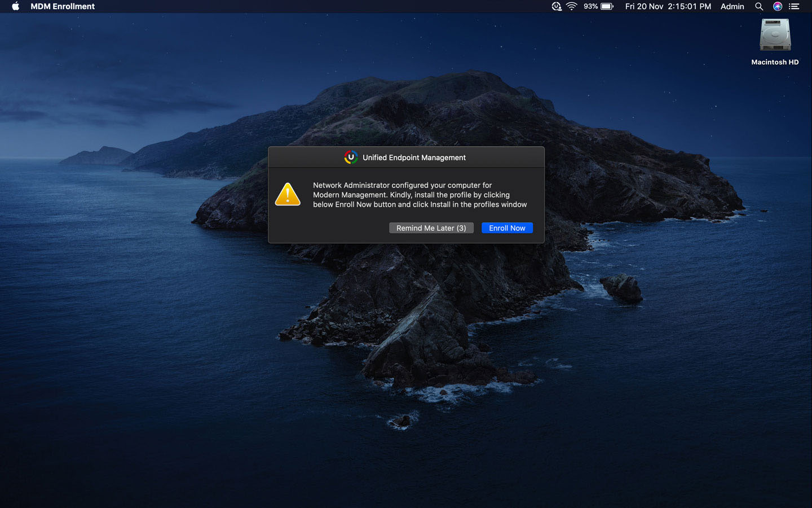812x508 pixels.
Task: Select the profile installation instructions text
Action: click(420, 195)
